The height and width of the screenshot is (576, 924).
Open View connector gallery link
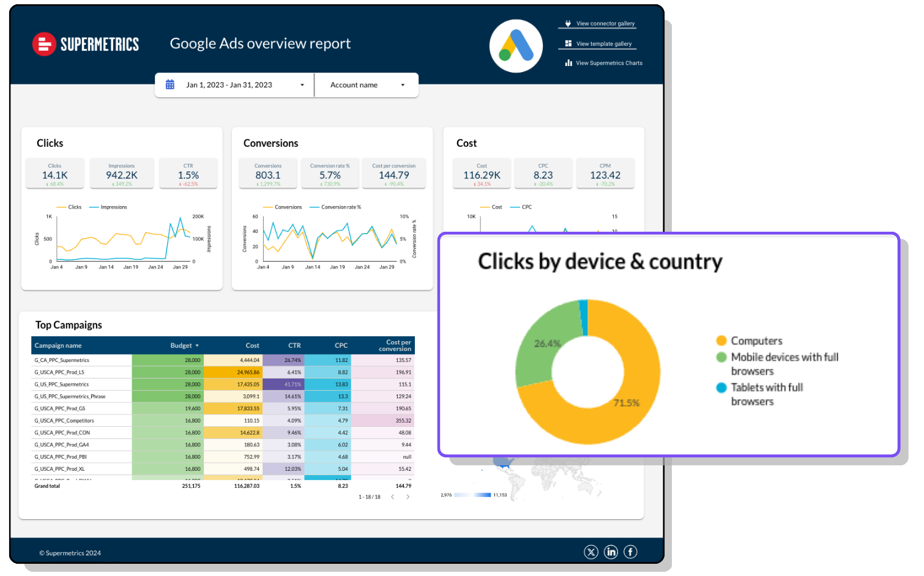[605, 24]
